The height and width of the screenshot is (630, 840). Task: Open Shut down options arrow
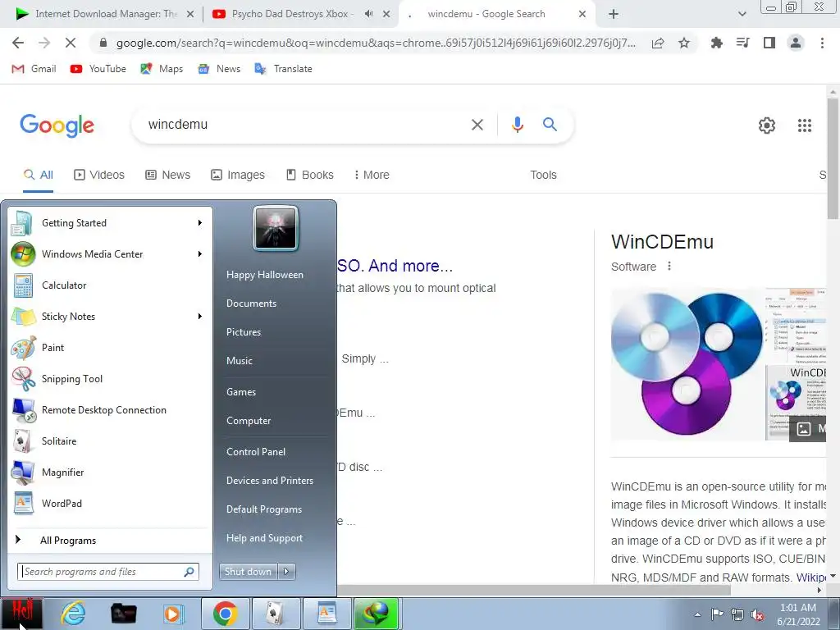pyautogui.click(x=286, y=572)
